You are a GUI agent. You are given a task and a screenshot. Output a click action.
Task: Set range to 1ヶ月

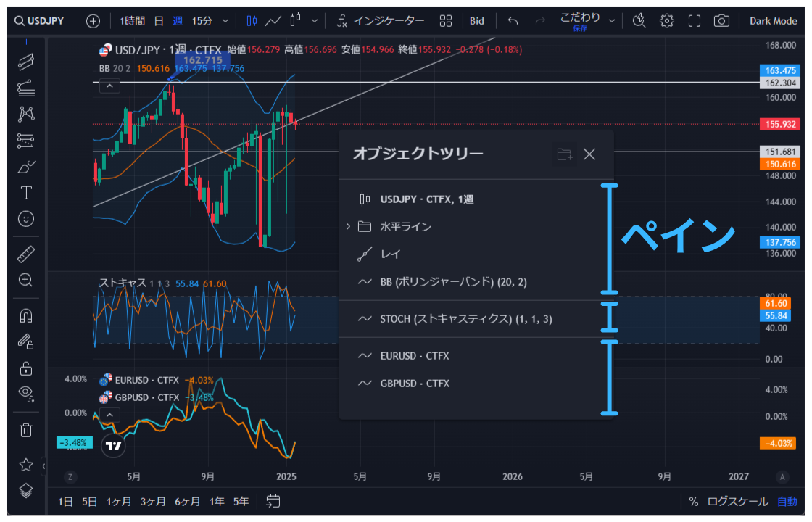pyautogui.click(x=119, y=501)
